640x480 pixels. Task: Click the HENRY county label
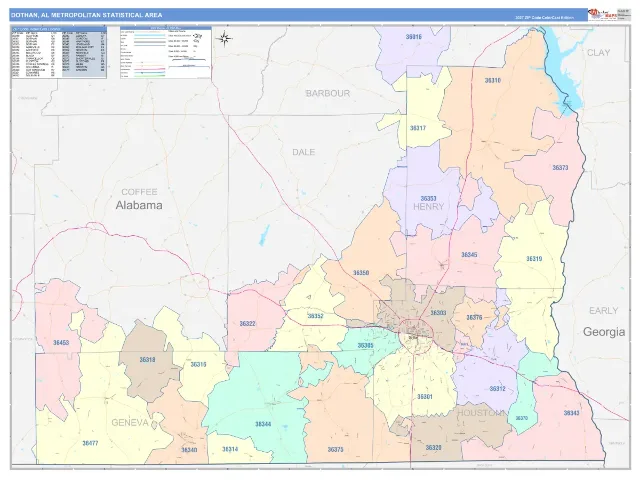tap(428, 207)
